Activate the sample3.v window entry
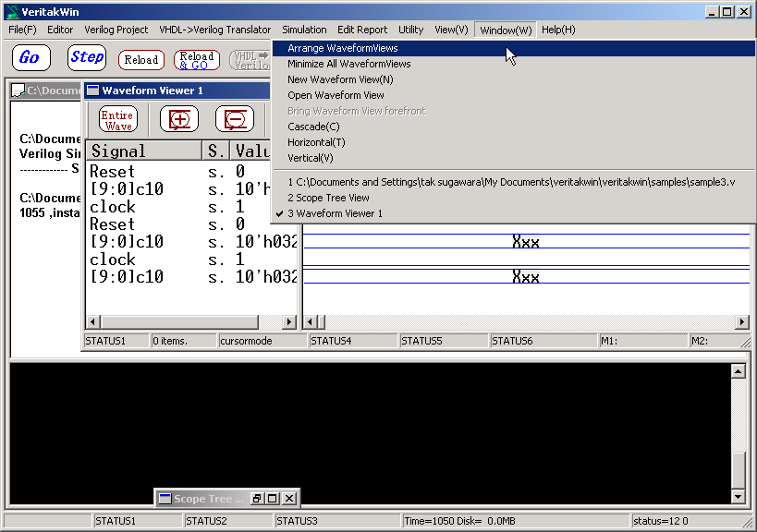Viewport: 757px width, 532px height. [x=510, y=182]
